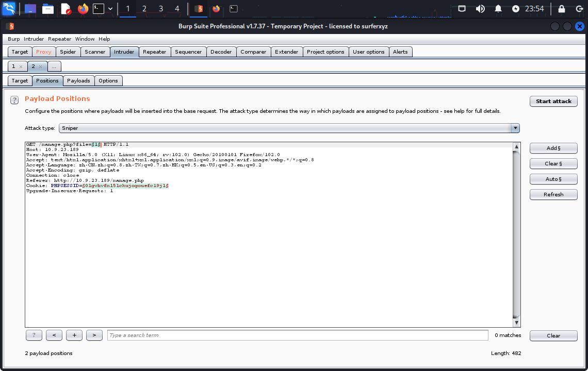Switch to the Proxy tab

[43, 52]
